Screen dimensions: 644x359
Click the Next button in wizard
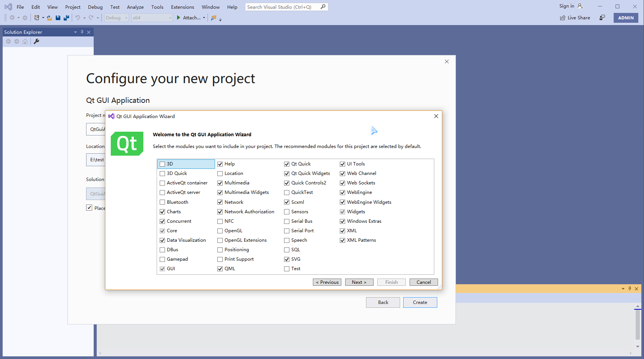[359, 282]
